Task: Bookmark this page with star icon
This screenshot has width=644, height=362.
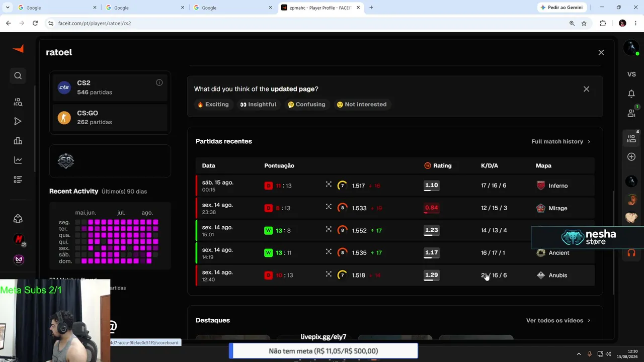Action: (x=584, y=23)
